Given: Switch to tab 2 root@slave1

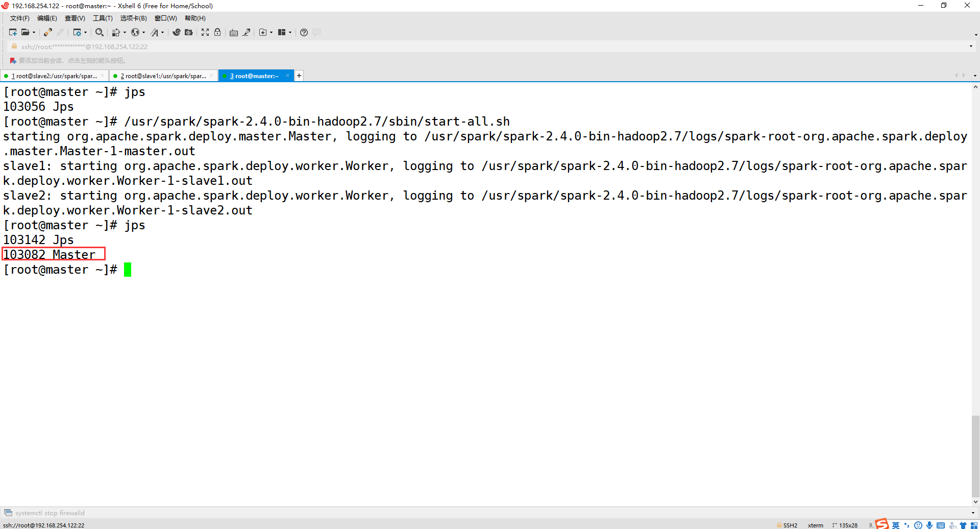Looking at the screenshot, I should point(163,76).
